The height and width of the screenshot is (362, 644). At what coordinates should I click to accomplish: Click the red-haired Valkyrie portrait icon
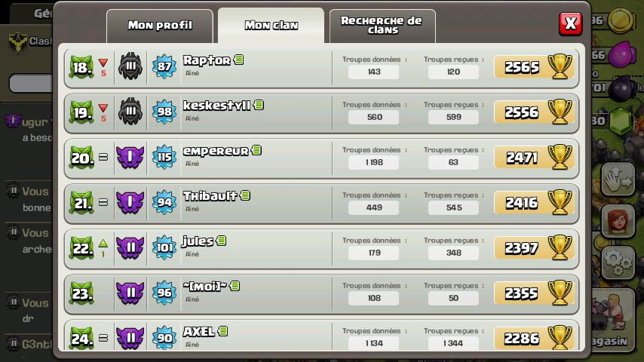coord(618,221)
